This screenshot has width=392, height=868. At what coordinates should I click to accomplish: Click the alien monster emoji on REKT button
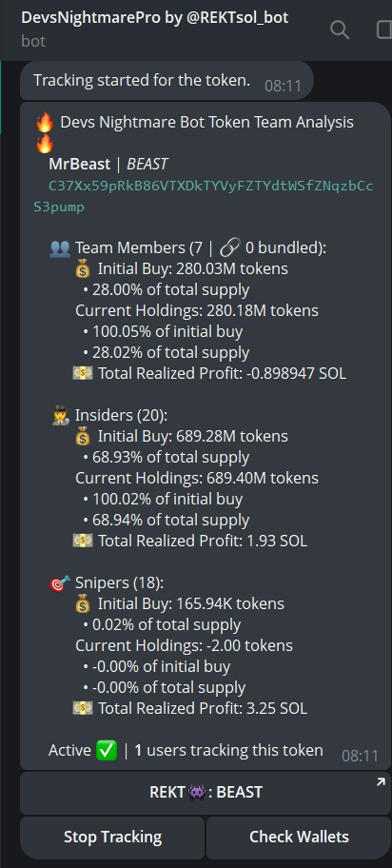[197, 792]
